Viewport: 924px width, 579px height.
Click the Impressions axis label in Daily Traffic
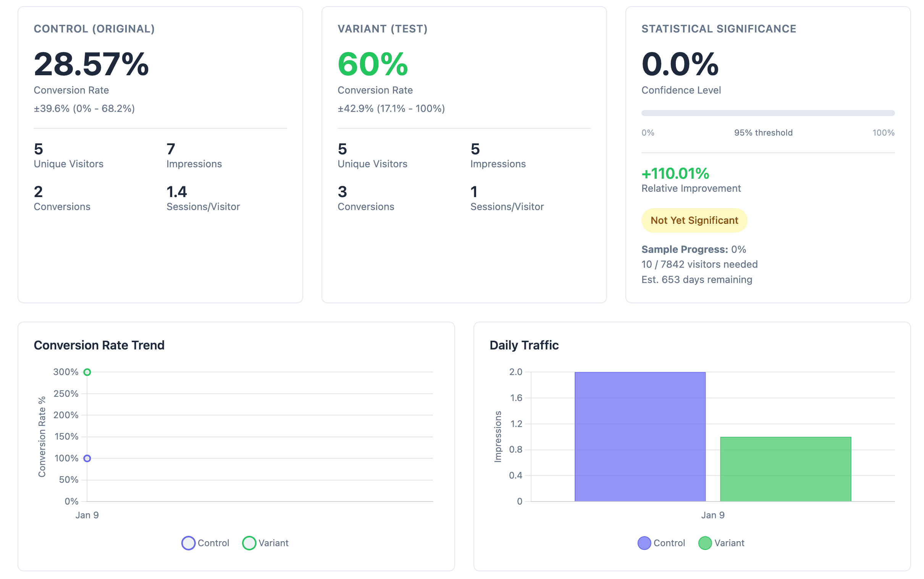tap(498, 437)
